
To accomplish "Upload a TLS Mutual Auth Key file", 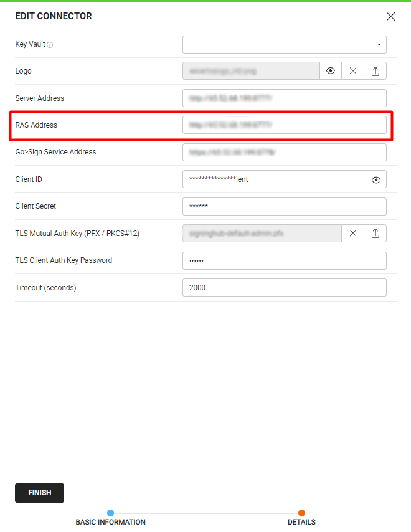I will coord(376,233).
